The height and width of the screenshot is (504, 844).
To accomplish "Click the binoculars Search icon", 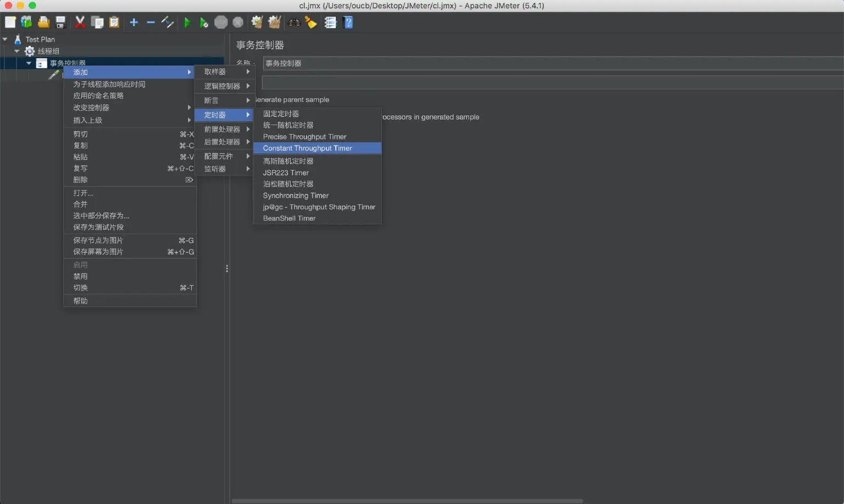I will pyautogui.click(x=295, y=23).
